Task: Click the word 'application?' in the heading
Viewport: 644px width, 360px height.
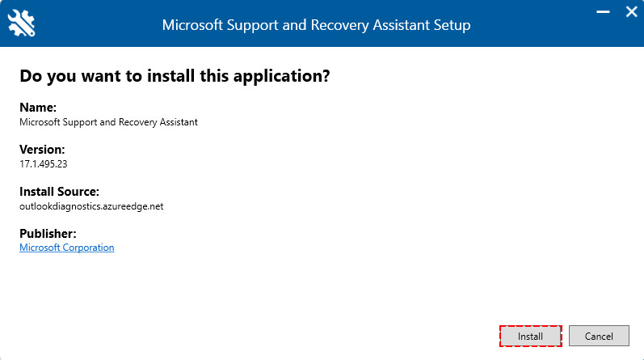Action: [282, 77]
